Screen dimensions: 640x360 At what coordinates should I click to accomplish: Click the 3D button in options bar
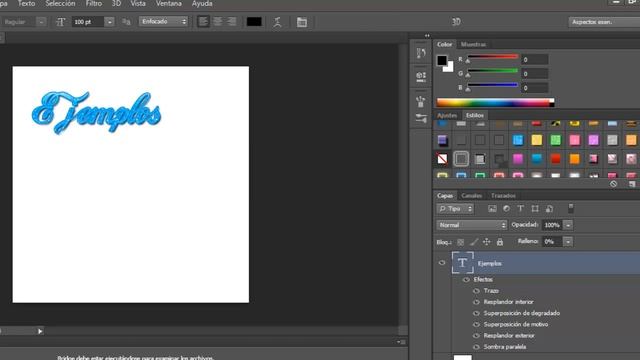point(456,22)
